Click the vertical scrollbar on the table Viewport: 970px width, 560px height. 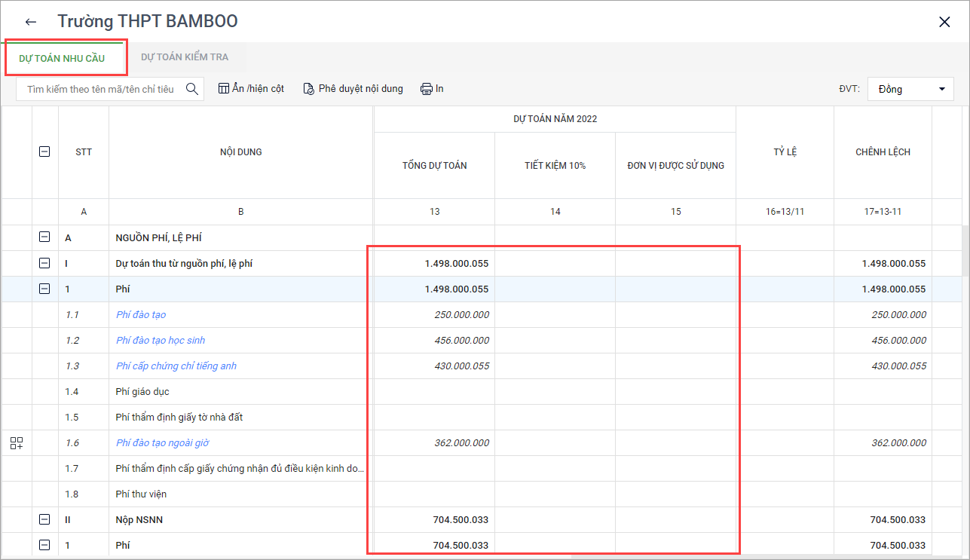coord(965,250)
